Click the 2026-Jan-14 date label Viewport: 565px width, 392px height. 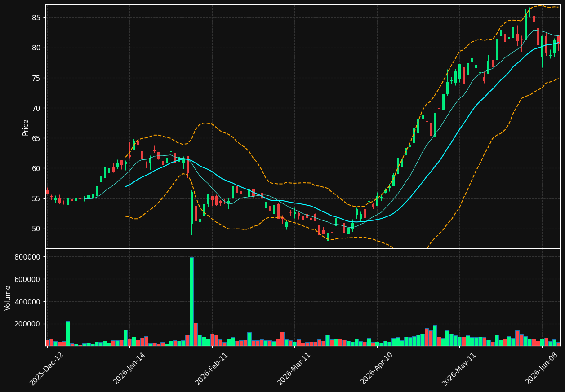(129, 369)
